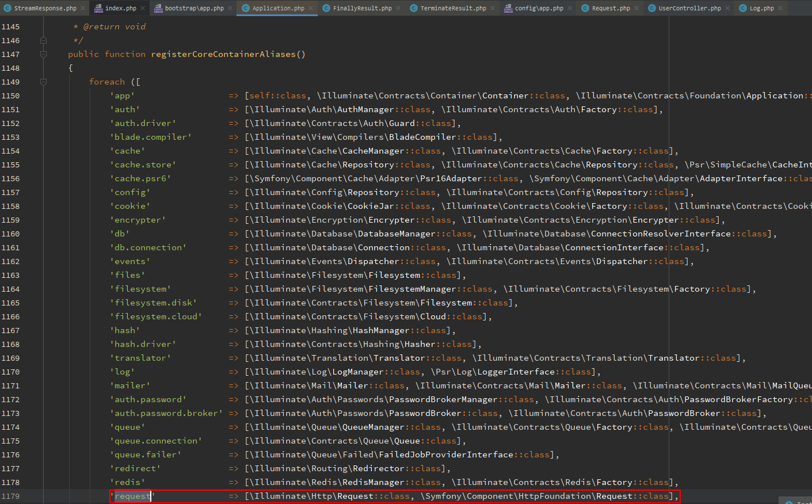The width and height of the screenshot is (812, 504).
Task: Click the 'cache.store' key on line 1155
Action: [x=143, y=165]
